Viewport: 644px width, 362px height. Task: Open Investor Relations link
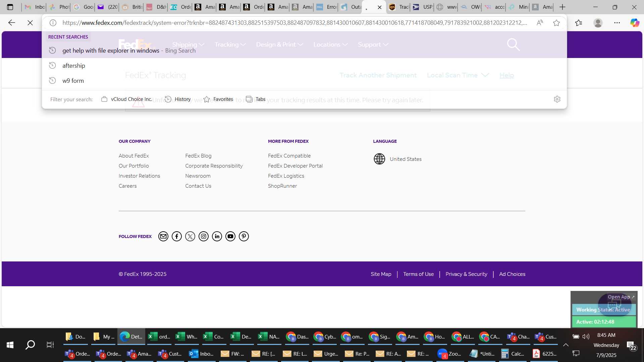click(x=139, y=176)
